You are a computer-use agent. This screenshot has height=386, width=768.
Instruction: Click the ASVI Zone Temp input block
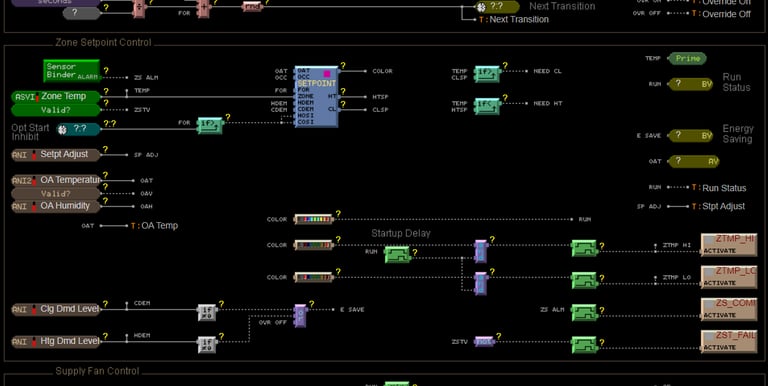click(56, 97)
